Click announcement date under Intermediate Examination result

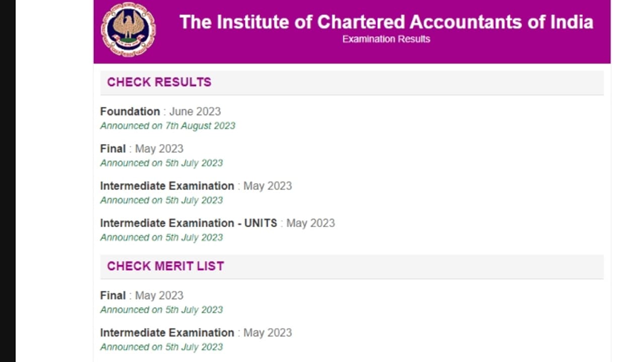(x=161, y=200)
